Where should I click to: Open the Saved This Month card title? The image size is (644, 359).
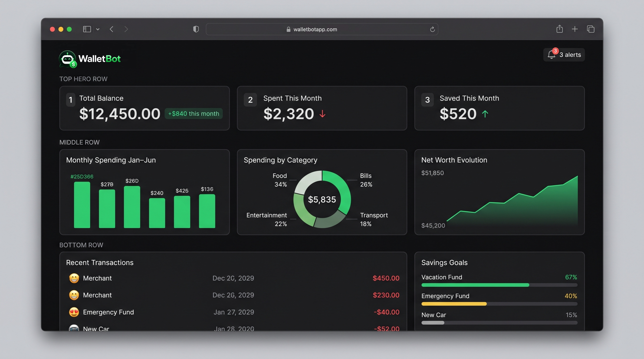click(469, 98)
